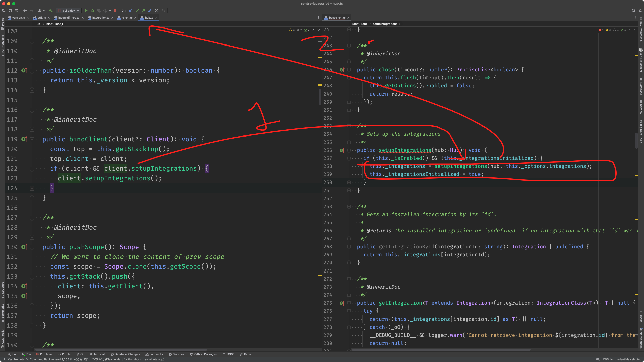Collapse the bindClient method fold
Image resolution: width=644 pixels, height=362 pixels.
tap(32, 139)
